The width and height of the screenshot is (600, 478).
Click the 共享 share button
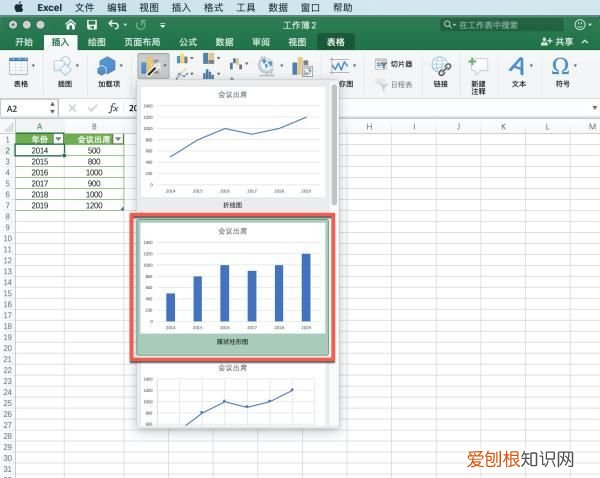(x=557, y=42)
